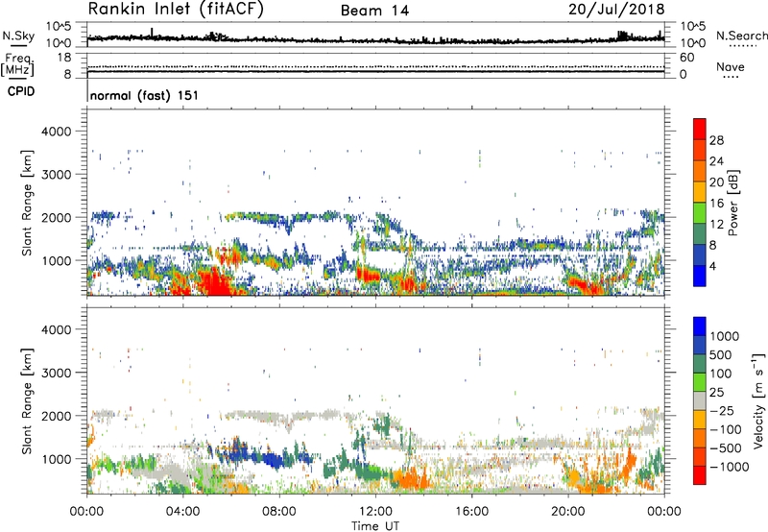Click orange negative-velocity patch near 13:00
The height and width of the screenshot is (532, 768).
tap(409, 477)
